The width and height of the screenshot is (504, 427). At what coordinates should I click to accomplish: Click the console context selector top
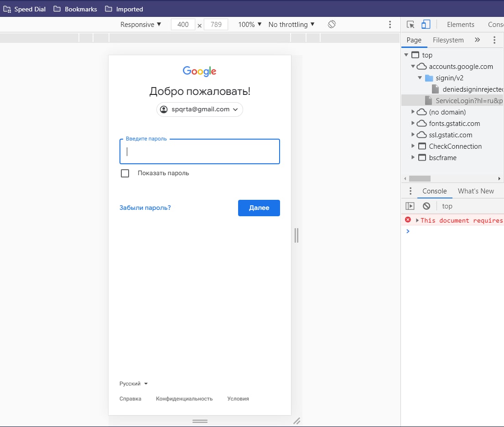pos(447,206)
